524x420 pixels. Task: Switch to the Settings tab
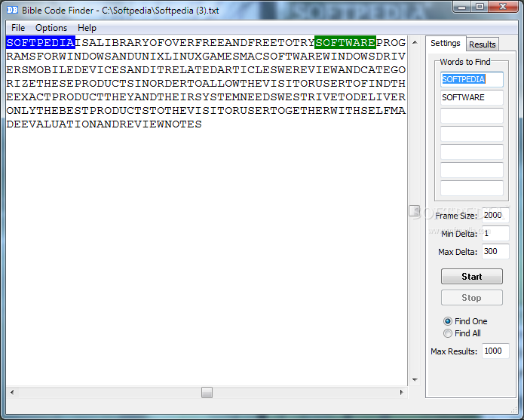click(x=445, y=43)
